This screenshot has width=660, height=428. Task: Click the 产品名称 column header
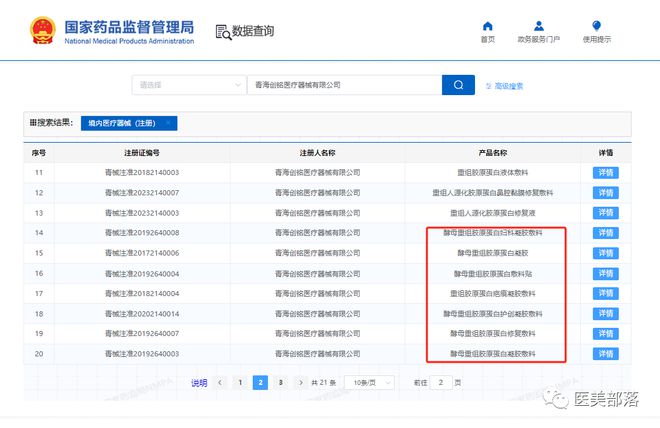492,153
